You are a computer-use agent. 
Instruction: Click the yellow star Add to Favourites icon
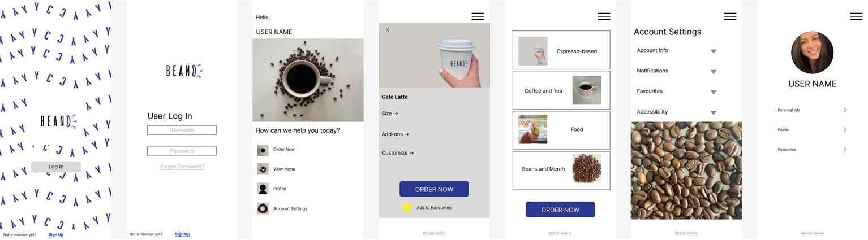[407, 207]
